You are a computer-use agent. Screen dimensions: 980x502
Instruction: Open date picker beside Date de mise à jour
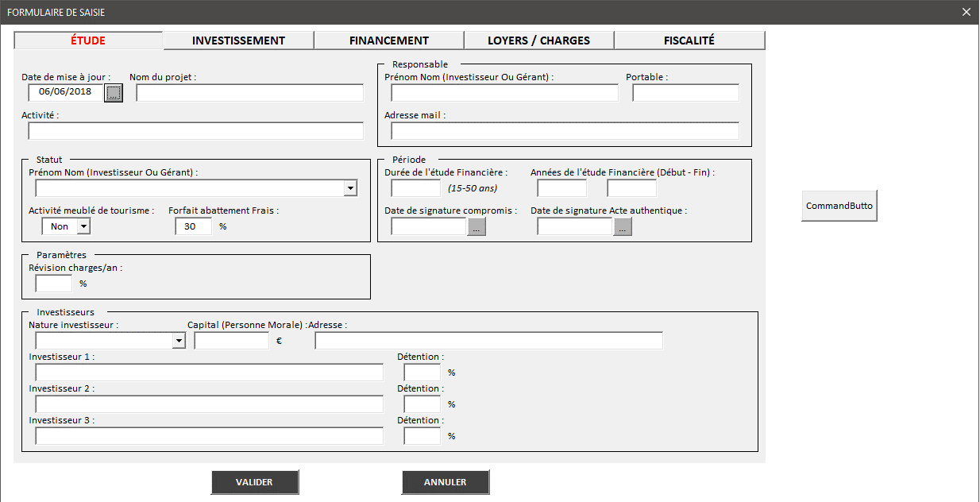click(114, 93)
